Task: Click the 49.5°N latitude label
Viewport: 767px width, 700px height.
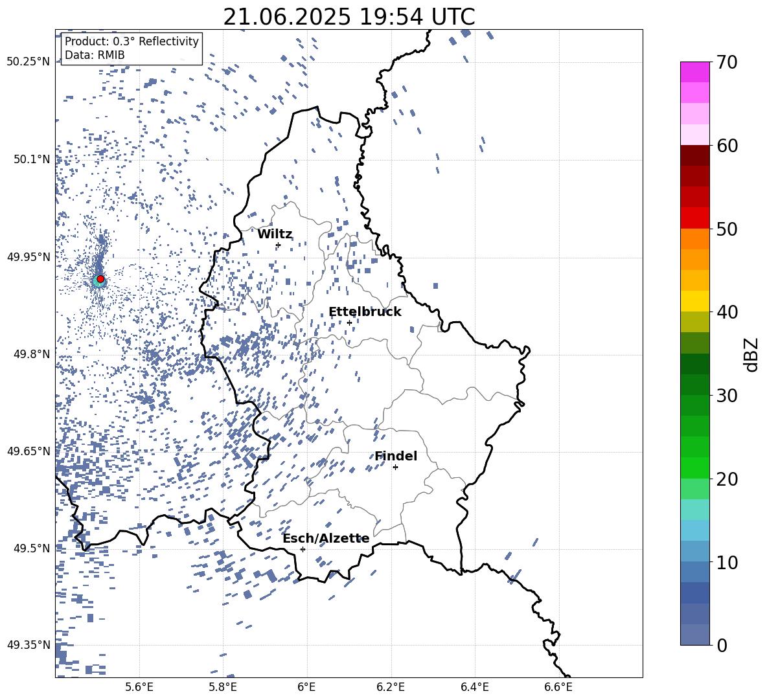Action: (32, 548)
